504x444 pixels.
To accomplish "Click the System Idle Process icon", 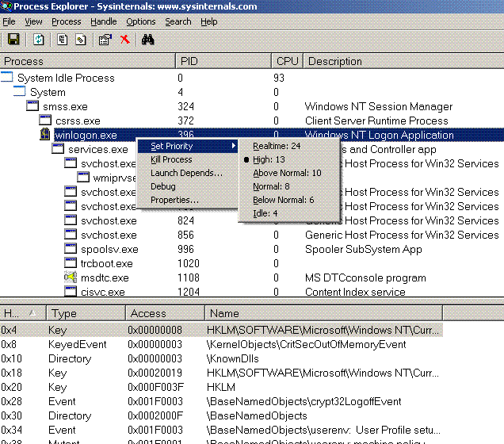I will [x=7, y=77].
